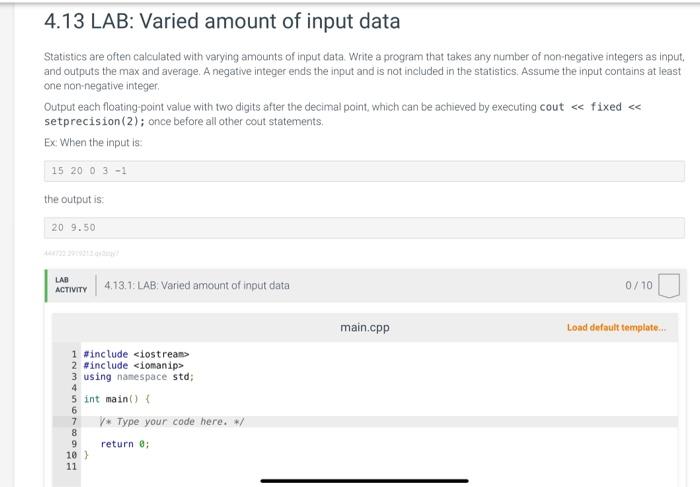Click the setprecision(2) code snippet text
The height and width of the screenshot is (487, 700).
[x=95, y=121]
